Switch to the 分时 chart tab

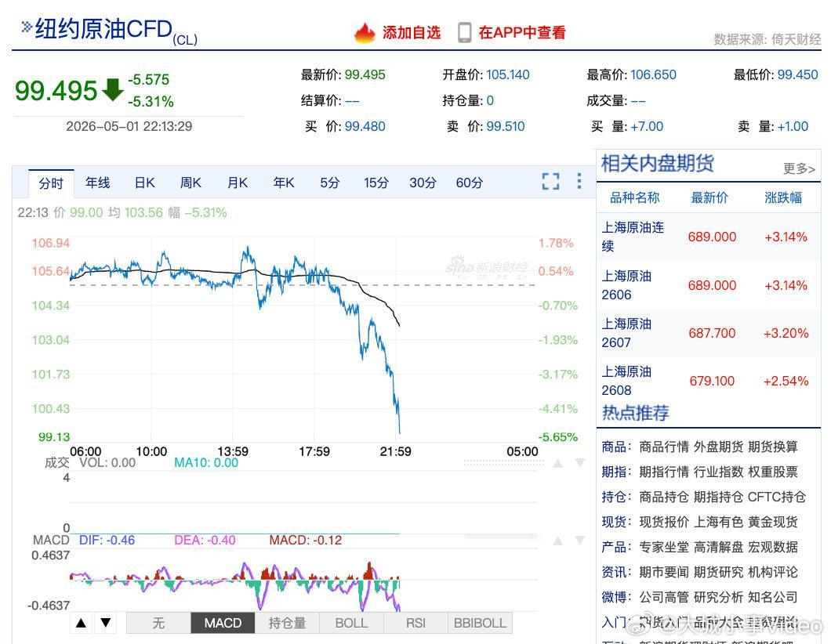point(51,183)
